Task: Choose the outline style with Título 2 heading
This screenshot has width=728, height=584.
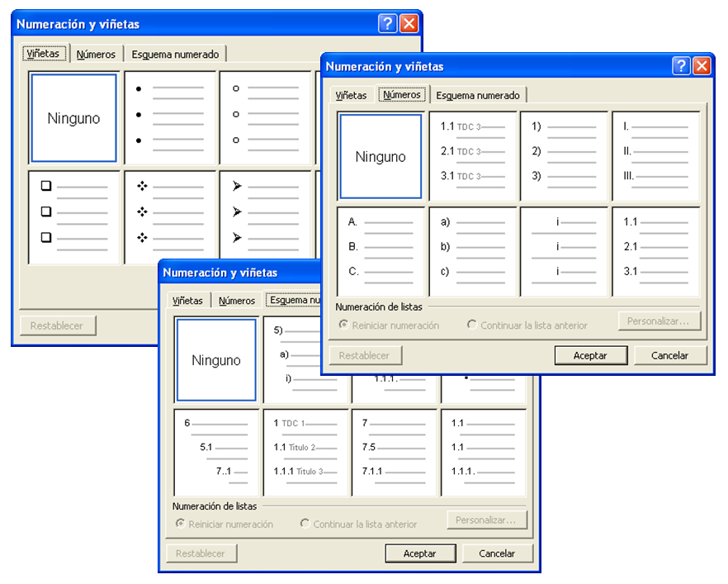Action: click(305, 451)
